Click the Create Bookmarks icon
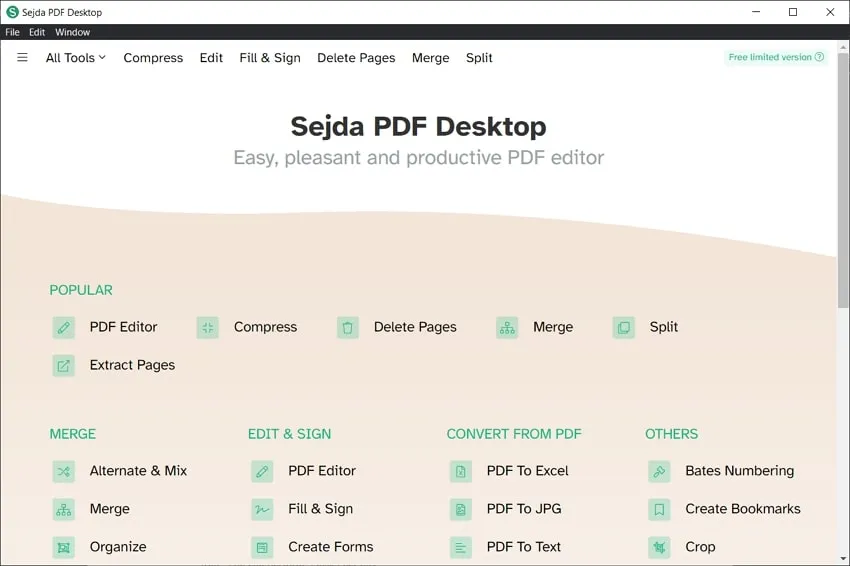Image resolution: width=850 pixels, height=566 pixels. click(x=659, y=509)
